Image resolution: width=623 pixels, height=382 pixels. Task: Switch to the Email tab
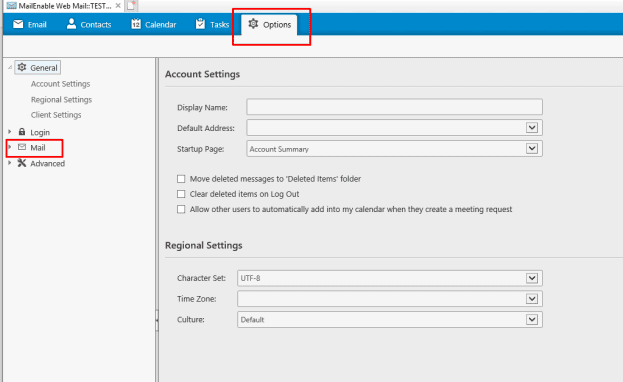click(x=30, y=24)
